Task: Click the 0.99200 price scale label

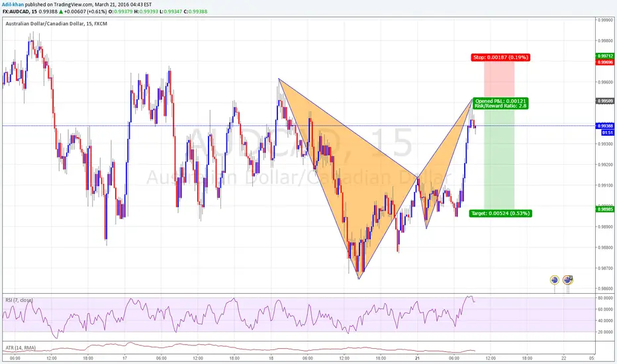Action: point(606,165)
